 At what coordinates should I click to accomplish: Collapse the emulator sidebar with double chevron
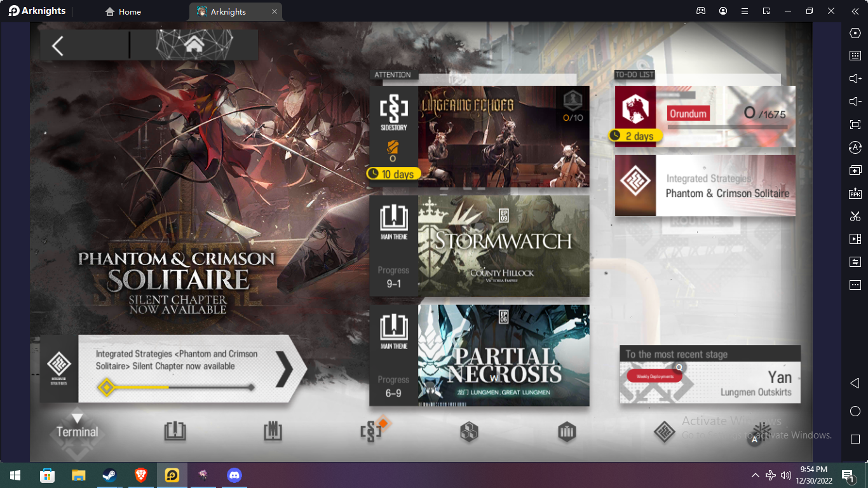click(855, 11)
